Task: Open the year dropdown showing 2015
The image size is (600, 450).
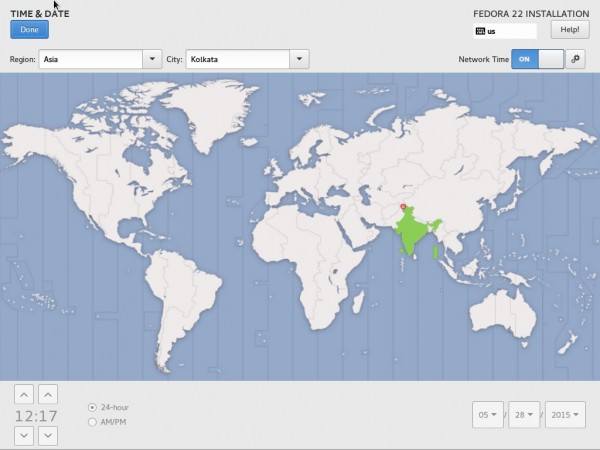Action: tap(565, 414)
